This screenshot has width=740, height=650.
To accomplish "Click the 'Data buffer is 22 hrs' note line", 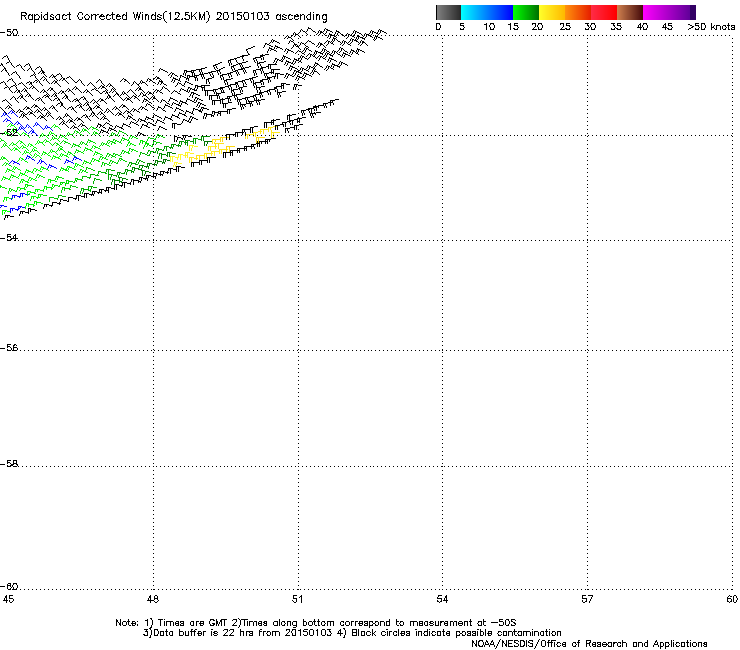I will [352, 633].
